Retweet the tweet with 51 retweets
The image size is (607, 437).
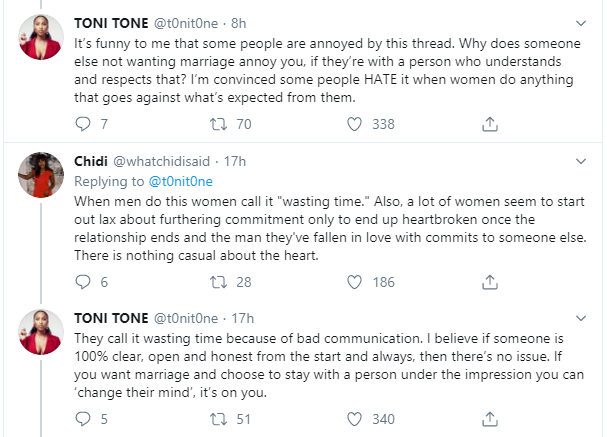click(220, 419)
